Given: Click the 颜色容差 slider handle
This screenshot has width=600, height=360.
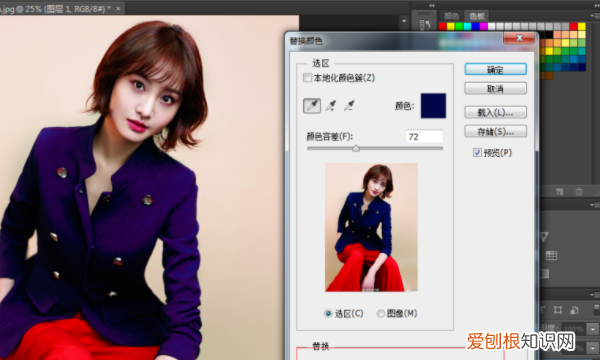Looking at the screenshot, I should (x=356, y=148).
